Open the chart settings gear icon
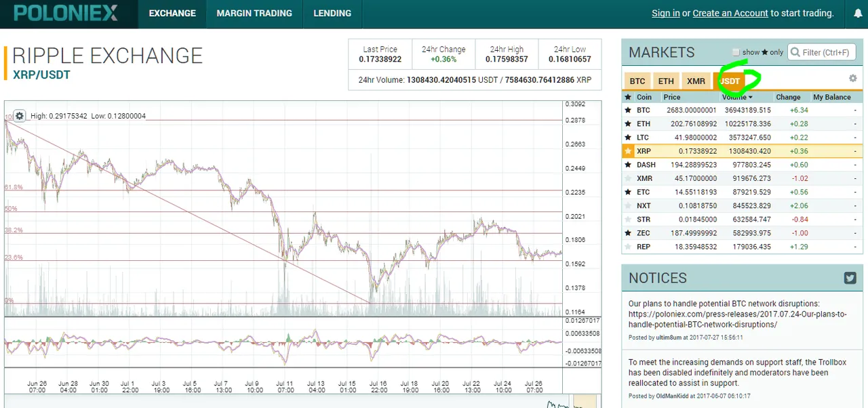The height and width of the screenshot is (408, 868). 20,116
